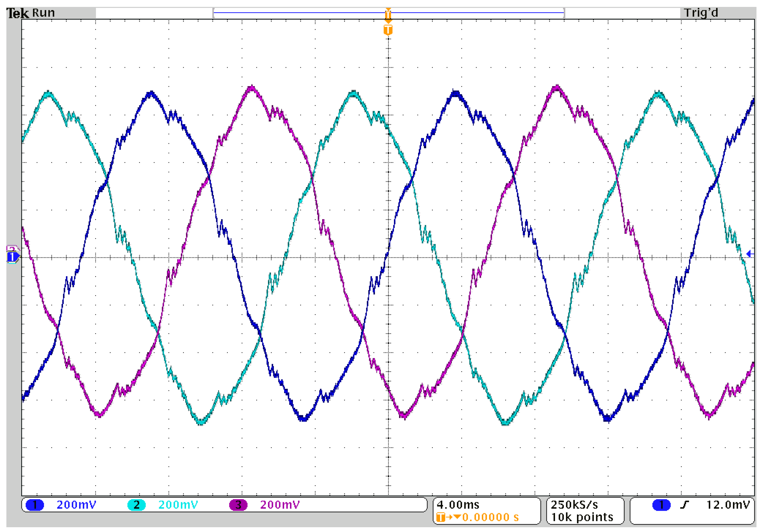
Task: Click the trigger level arrow at right edge
Action: [749, 254]
